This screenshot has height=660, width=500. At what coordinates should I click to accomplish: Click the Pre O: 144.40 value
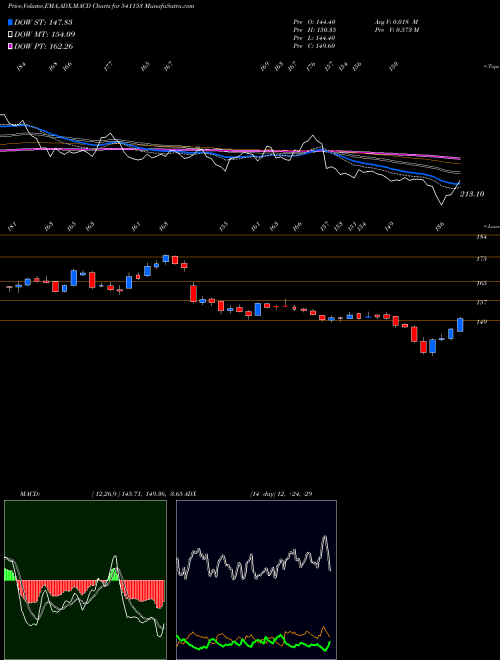(314, 22)
